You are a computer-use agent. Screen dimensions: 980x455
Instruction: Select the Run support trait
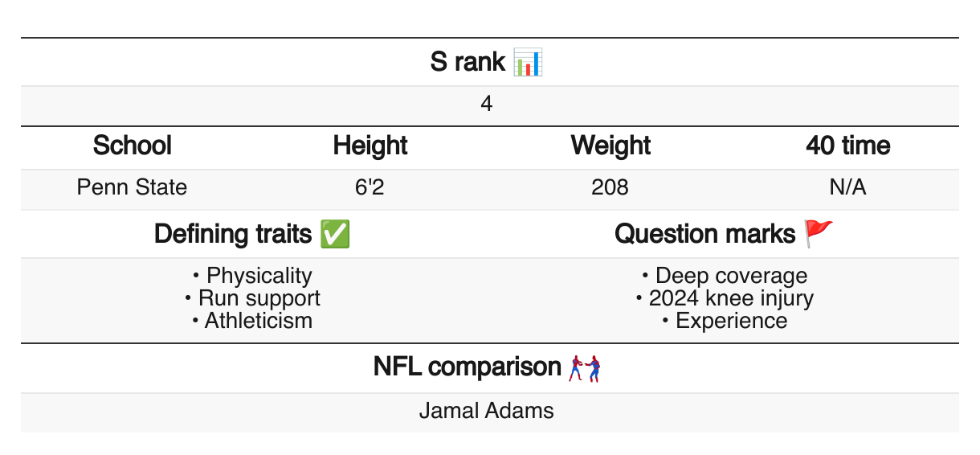coord(259,298)
